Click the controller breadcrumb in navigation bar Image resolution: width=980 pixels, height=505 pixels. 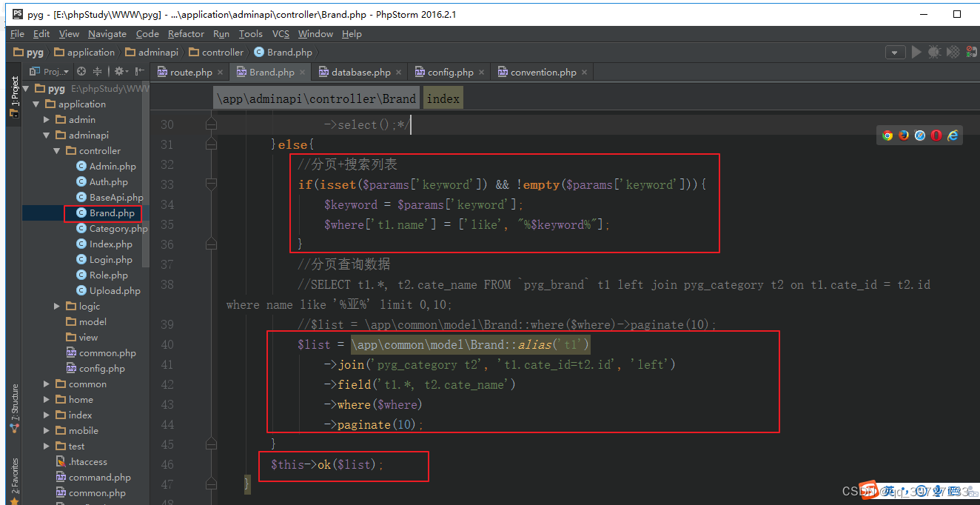click(216, 52)
